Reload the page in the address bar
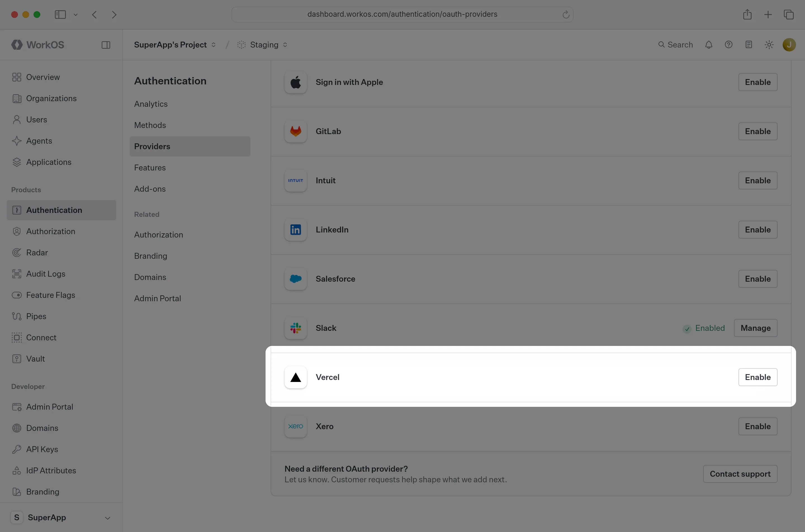This screenshot has height=532, width=805. pyautogui.click(x=566, y=14)
